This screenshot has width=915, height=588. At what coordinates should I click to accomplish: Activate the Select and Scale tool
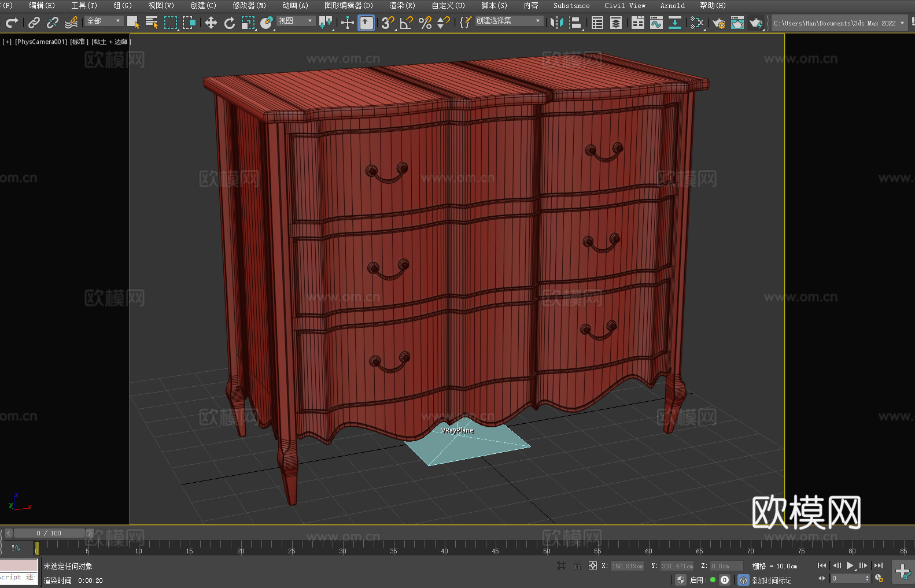(x=248, y=23)
